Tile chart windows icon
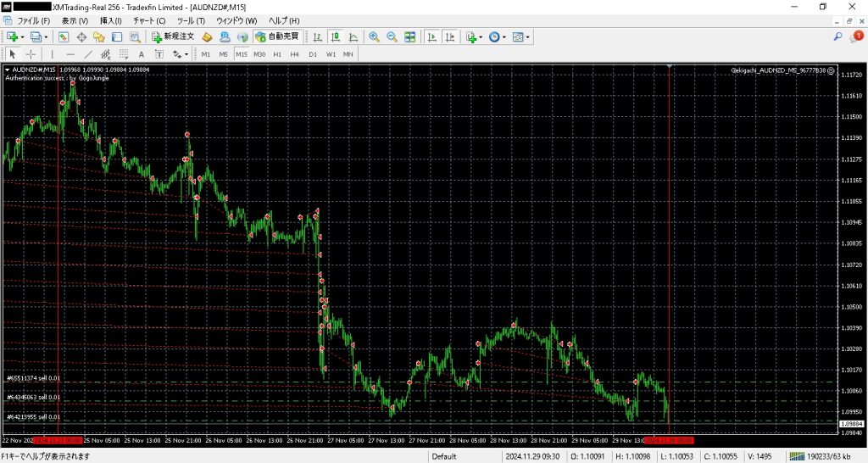Viewport: 868px width, 463px height. click(x=410, y=36)
